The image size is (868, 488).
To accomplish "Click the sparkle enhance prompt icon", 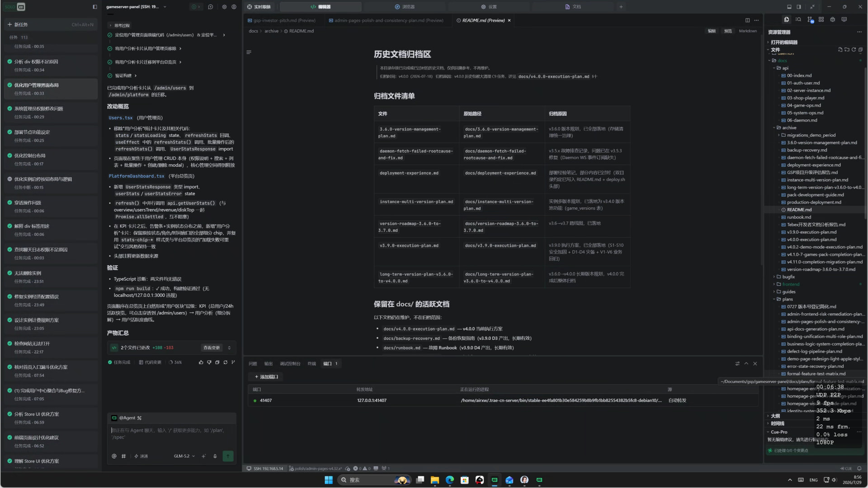I will tap(203, 456).
